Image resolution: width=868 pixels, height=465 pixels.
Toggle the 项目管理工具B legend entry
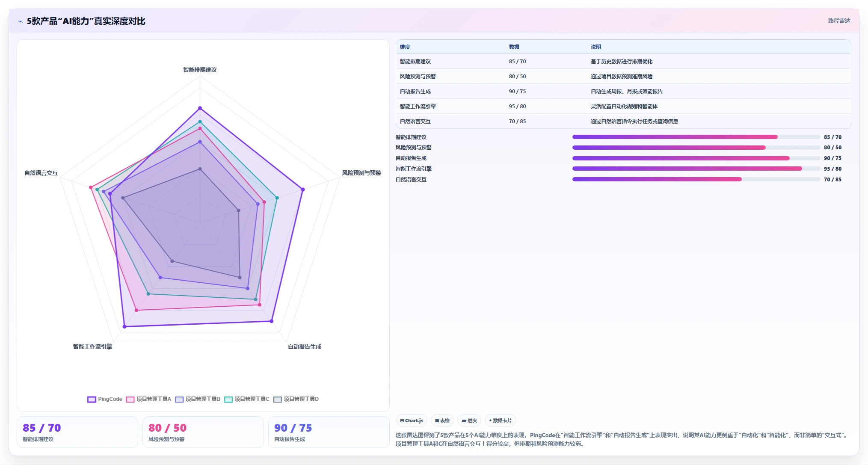198,399
